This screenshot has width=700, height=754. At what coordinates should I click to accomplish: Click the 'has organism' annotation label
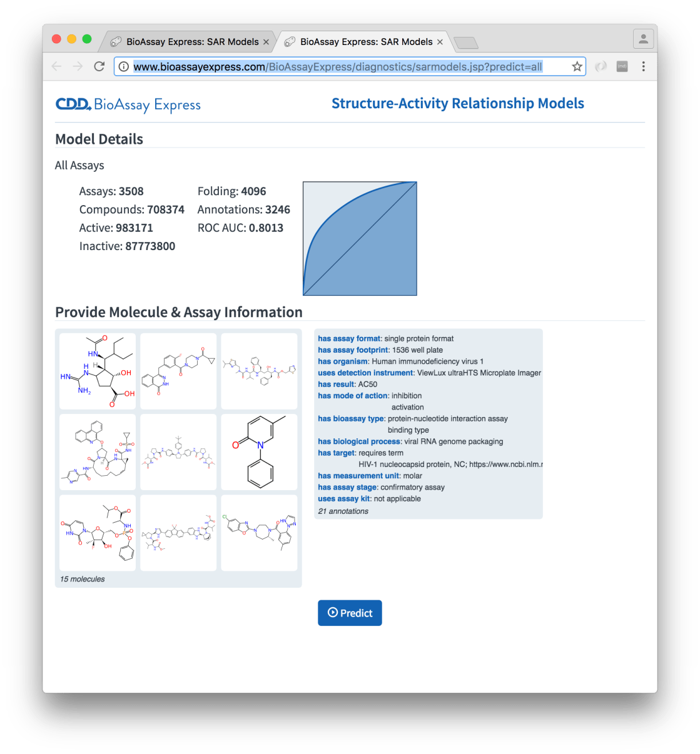[343, 361]
